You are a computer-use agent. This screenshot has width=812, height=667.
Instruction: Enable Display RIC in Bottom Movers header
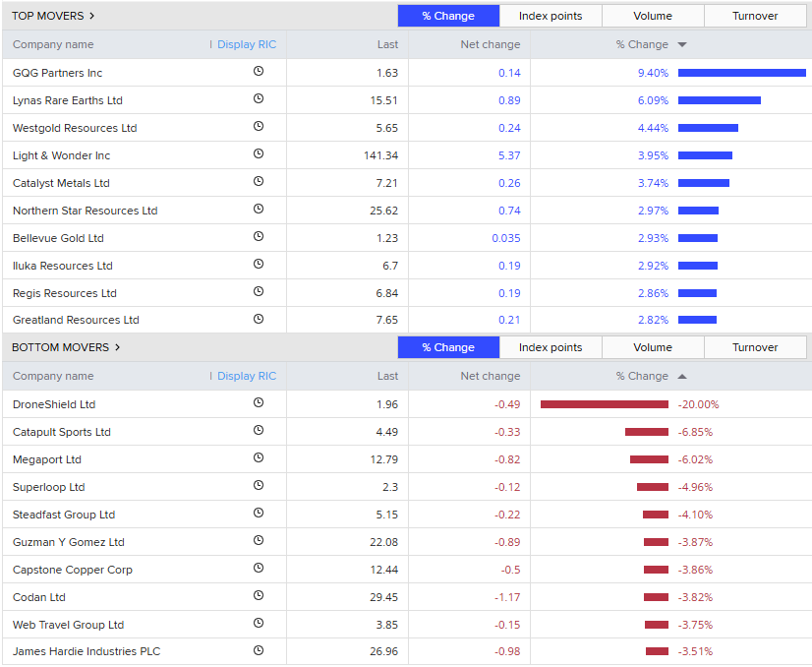tap(246, 376)
